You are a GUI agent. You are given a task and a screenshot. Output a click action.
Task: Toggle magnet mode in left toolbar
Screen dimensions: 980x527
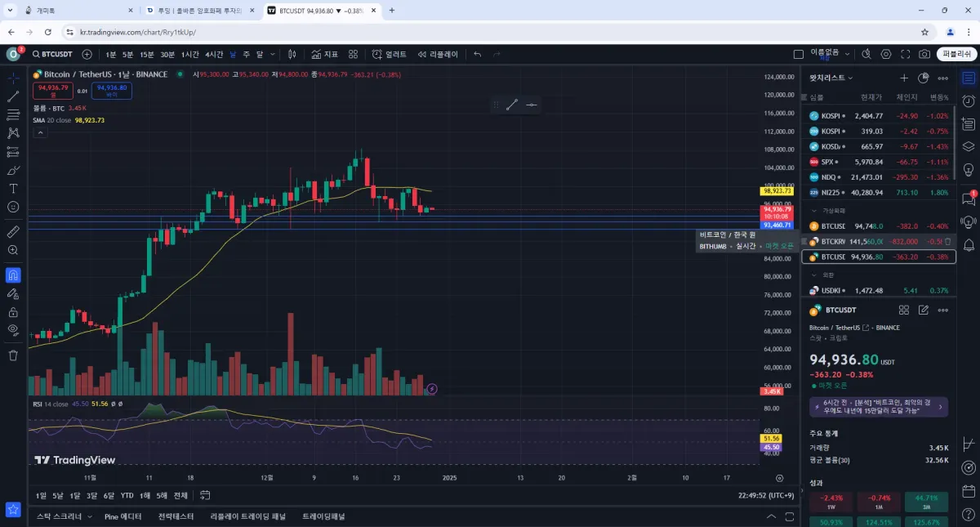click(x=13, y=275)
